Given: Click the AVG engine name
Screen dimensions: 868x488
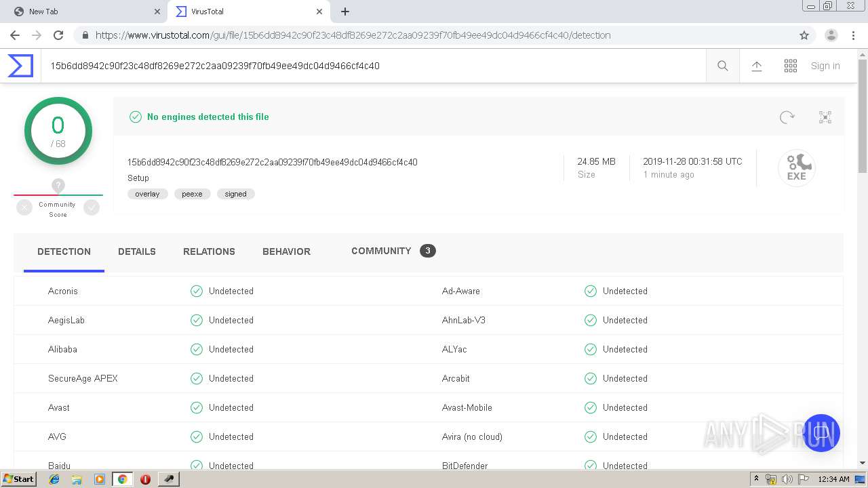Looking at the screenshot, I should [57, 437].
